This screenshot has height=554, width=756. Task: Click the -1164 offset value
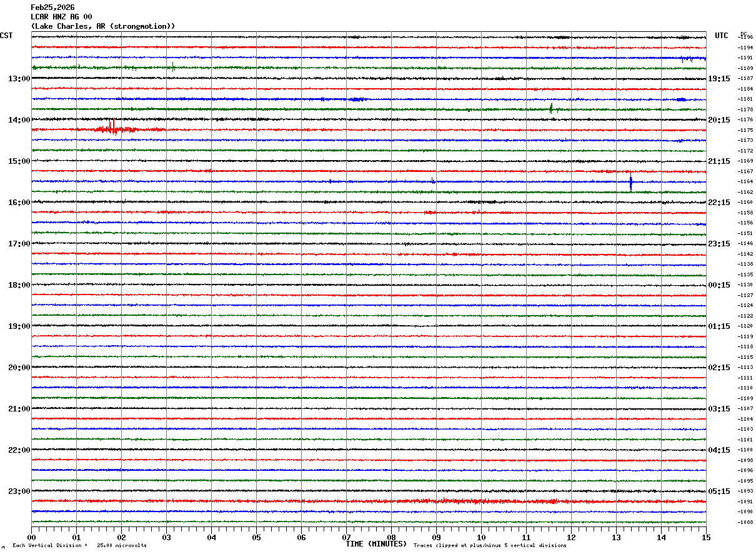745,182
